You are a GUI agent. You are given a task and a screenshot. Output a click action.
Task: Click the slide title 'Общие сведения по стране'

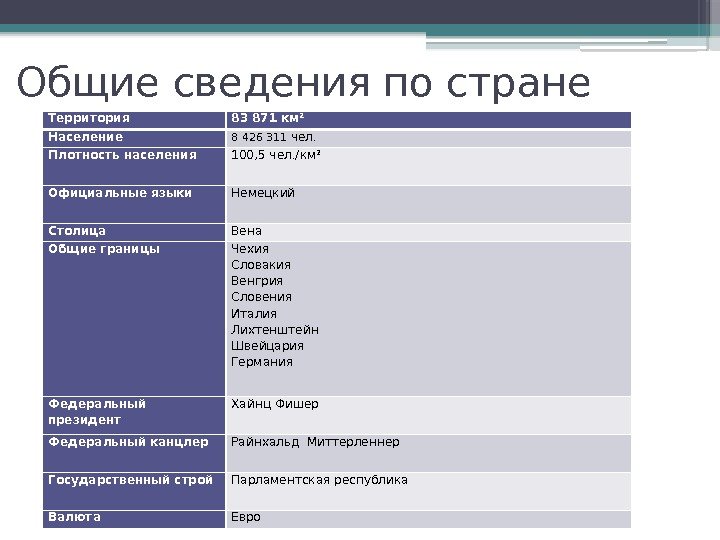(303, 83)
